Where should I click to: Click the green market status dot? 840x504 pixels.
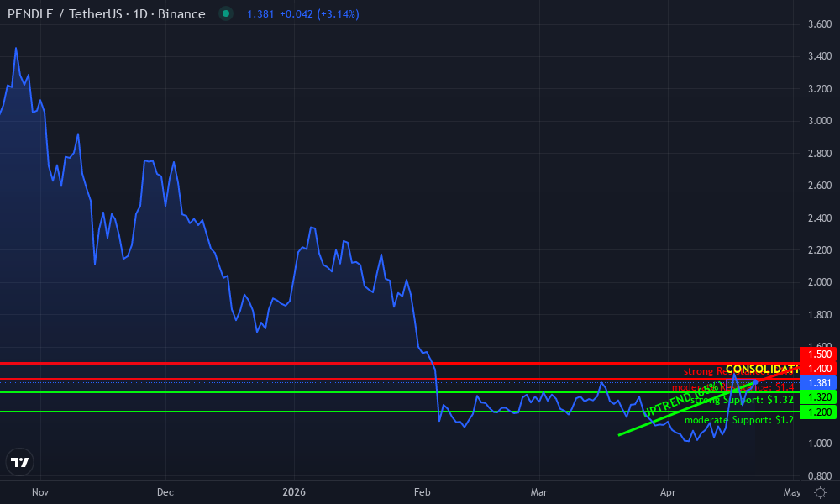pyautogui.click(x=226, y=14)
